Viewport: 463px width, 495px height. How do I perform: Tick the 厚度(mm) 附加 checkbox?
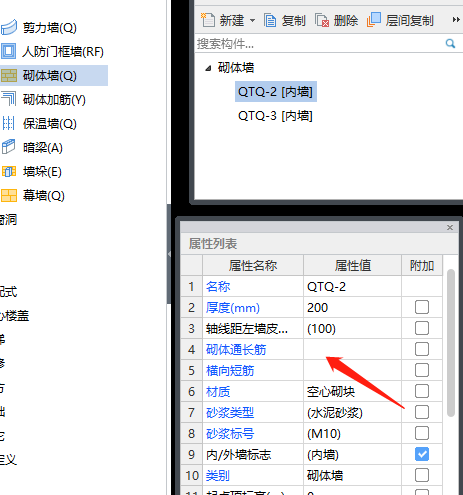click(x=422, y=307)
